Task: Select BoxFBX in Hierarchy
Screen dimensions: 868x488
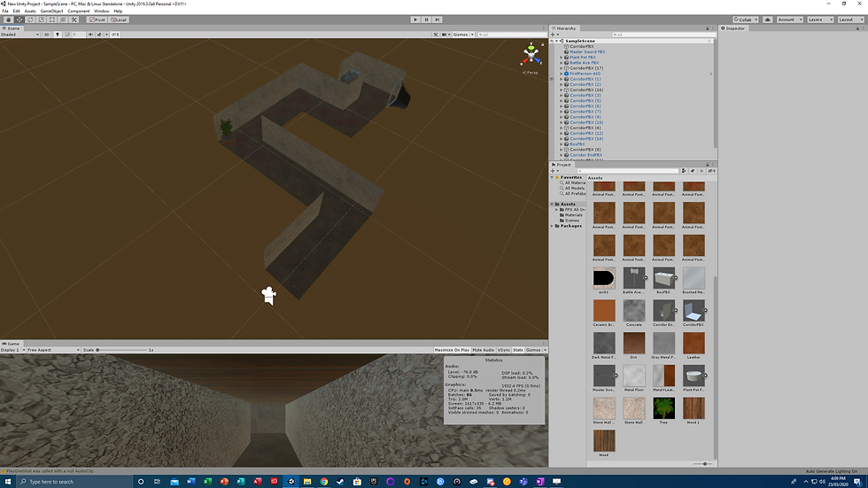Action: click(577, 143)
